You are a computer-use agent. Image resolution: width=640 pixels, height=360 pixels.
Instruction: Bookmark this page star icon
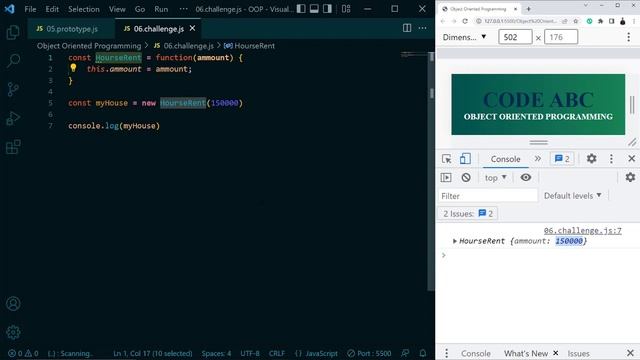click(x=576, y=21)
